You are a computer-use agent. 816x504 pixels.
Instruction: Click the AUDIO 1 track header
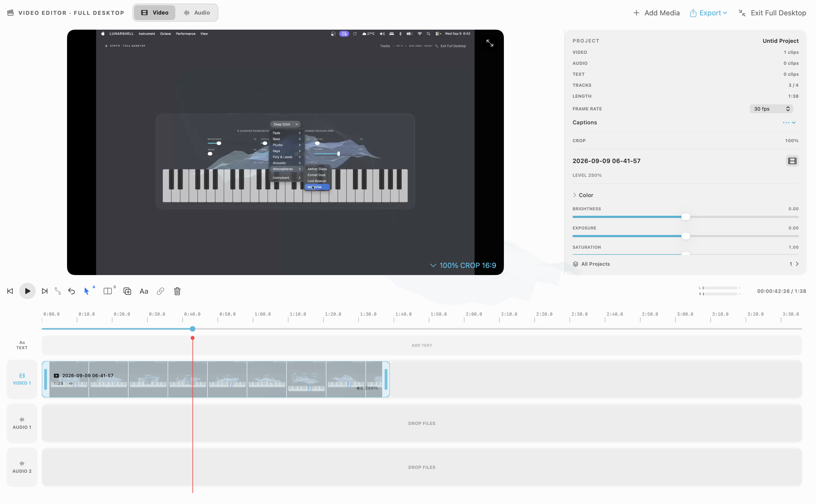click(x=22, y=423)
